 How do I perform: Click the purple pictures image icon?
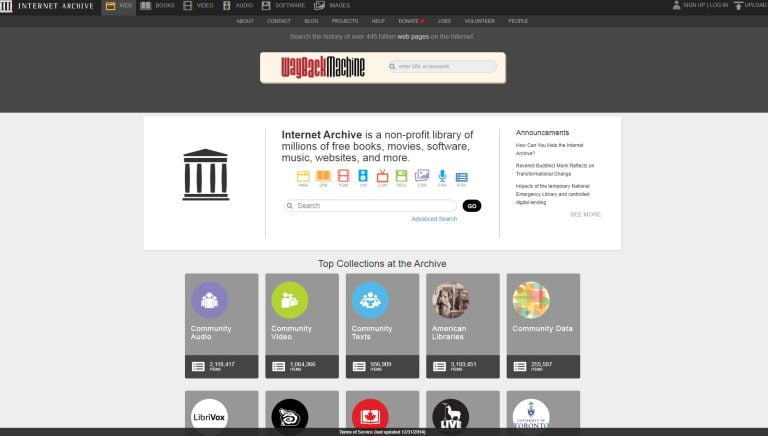pyautogui.click(x=422, y=176)
